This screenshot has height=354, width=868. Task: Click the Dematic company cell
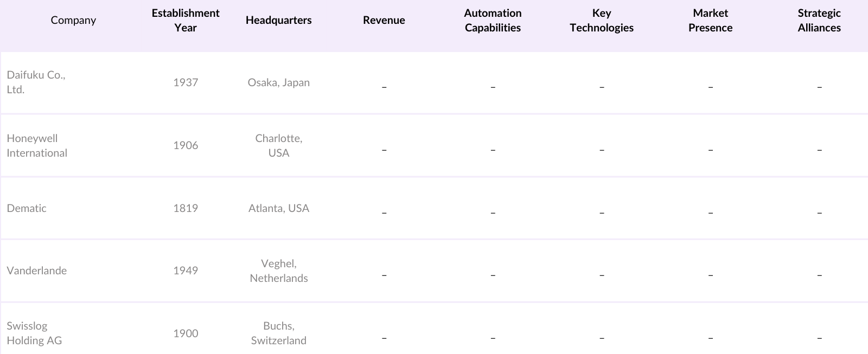(x=27, y=208)
